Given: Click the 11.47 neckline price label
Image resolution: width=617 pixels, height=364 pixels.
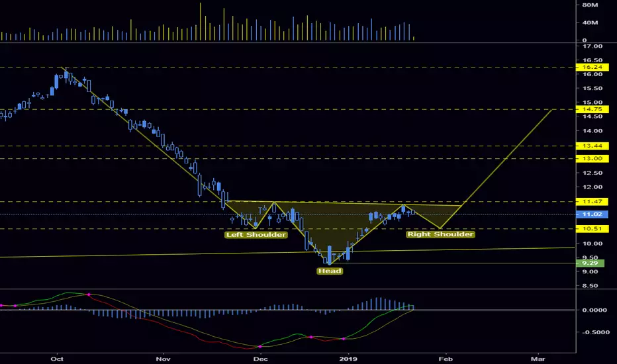Looking at the screenshot, I should (592, 201).
